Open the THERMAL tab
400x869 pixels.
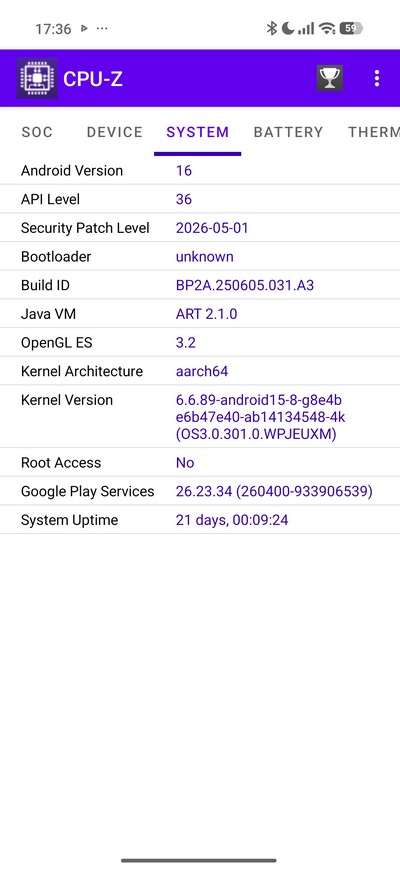[373, 132]
